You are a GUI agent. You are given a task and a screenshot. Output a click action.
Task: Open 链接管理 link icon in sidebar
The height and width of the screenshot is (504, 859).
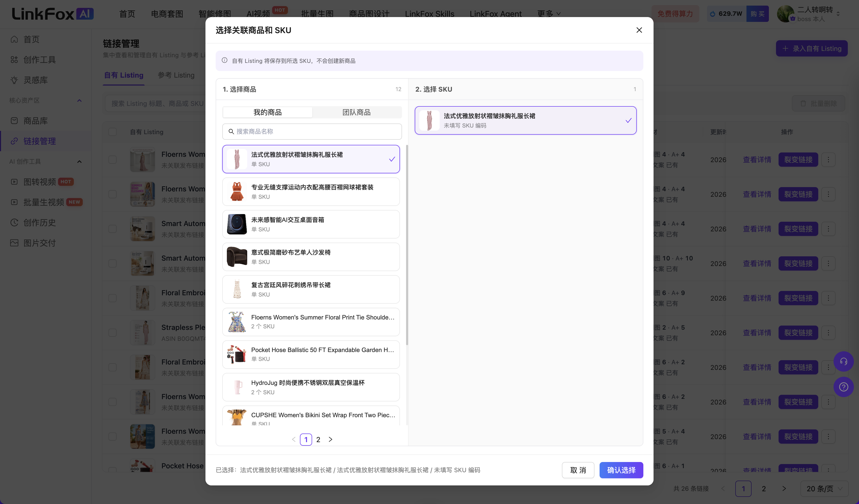pos(14,141)
